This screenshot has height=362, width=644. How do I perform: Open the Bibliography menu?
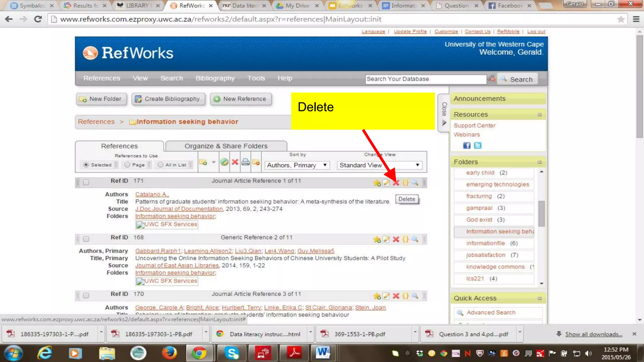click(215, 78)
